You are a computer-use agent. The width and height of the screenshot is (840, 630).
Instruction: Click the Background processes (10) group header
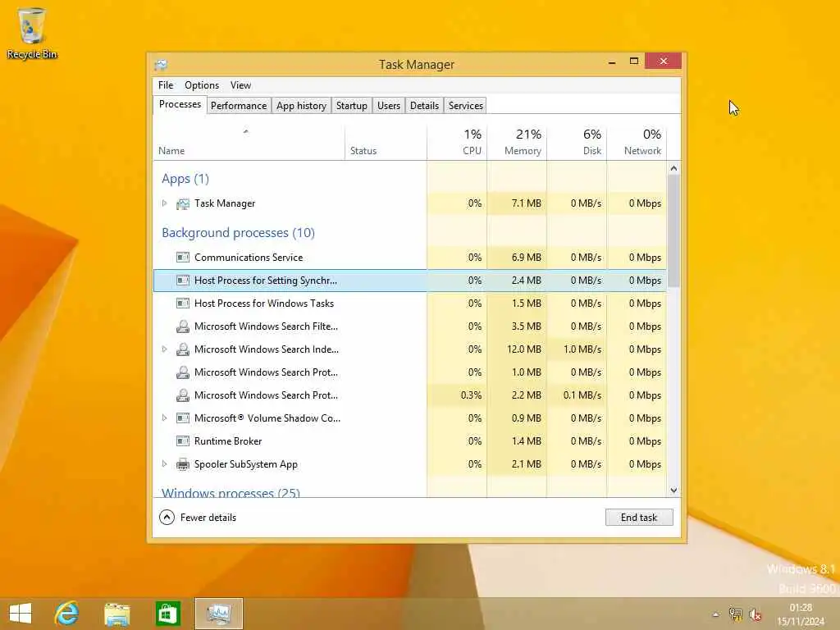coord(238,232)
